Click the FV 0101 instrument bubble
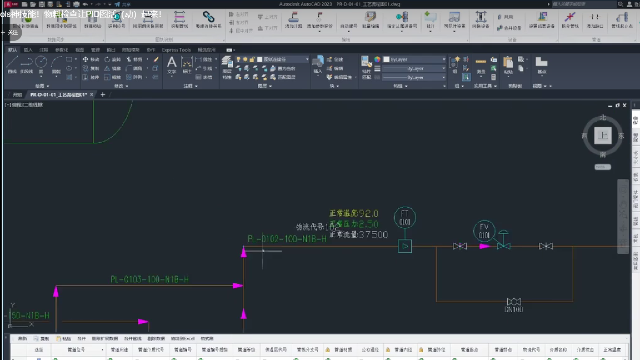 (x=484, y=231)
